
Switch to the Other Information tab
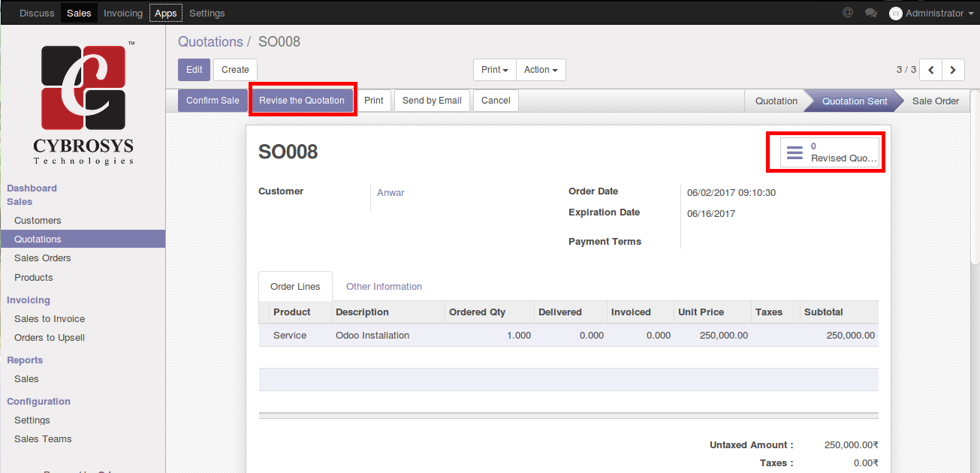point(384,287)
